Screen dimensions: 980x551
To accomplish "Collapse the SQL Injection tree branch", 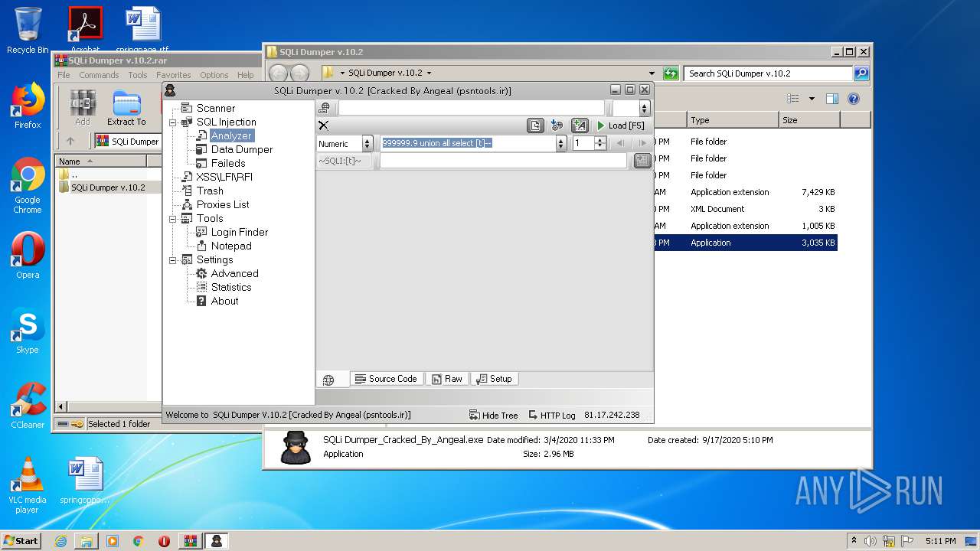I will coord(173,122).
